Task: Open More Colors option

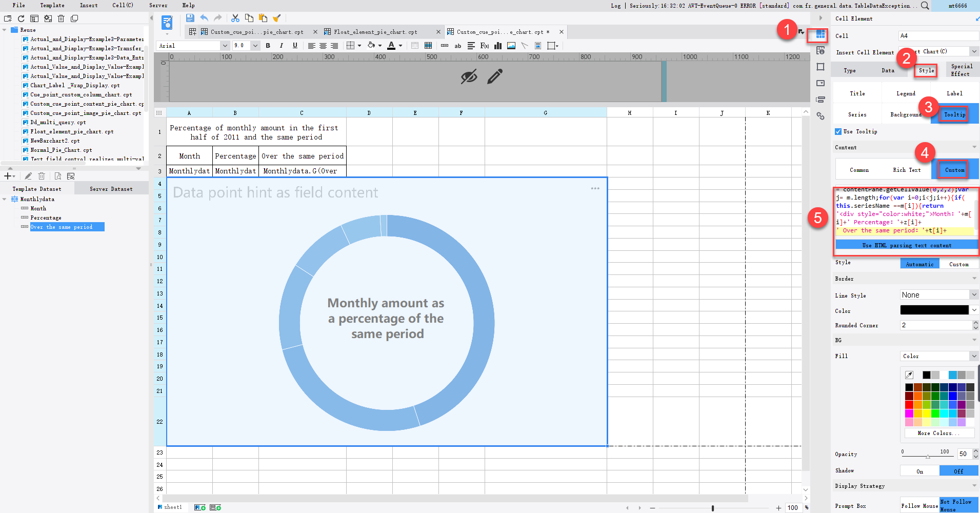Action: click(x=938, y=433)
